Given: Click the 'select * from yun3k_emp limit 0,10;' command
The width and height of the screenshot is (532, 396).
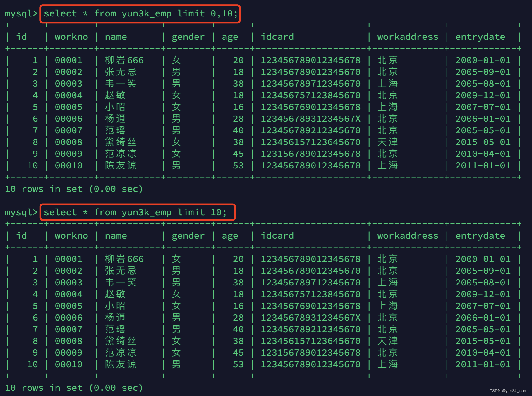Looking at the screenshot, I should click(140, 13).
